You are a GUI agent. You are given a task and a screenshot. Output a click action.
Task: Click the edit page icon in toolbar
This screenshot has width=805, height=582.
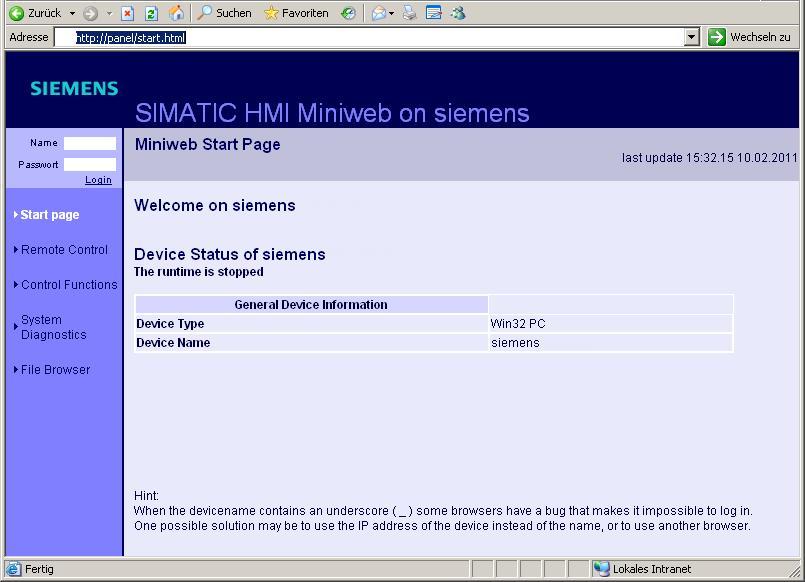coord(434,13)
